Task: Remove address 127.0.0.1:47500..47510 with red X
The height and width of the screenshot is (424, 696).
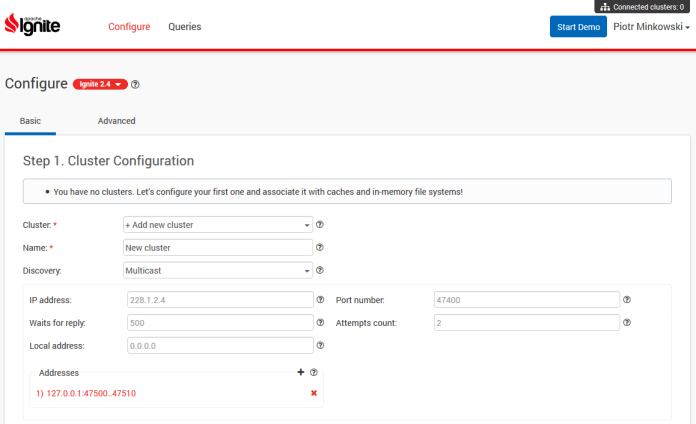Action: (314, 393)
